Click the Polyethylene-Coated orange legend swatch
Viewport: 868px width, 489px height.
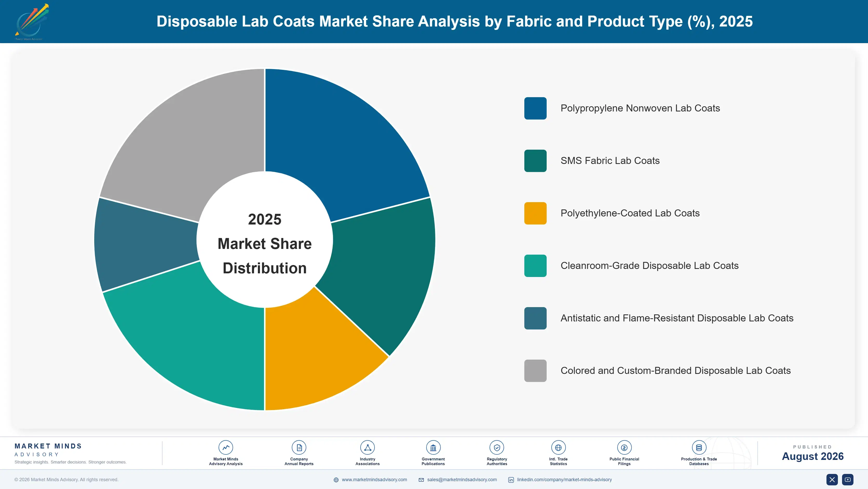(535, 213)
